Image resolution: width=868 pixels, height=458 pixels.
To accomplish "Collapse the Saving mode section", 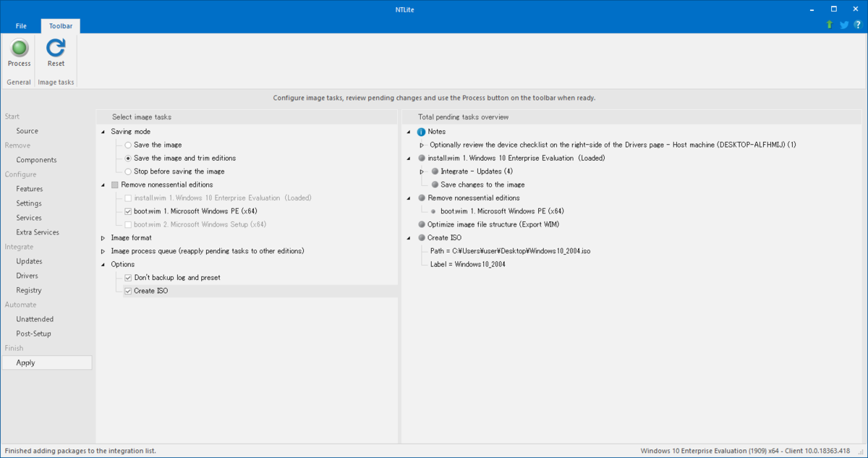I will click(x=103, y=132).
